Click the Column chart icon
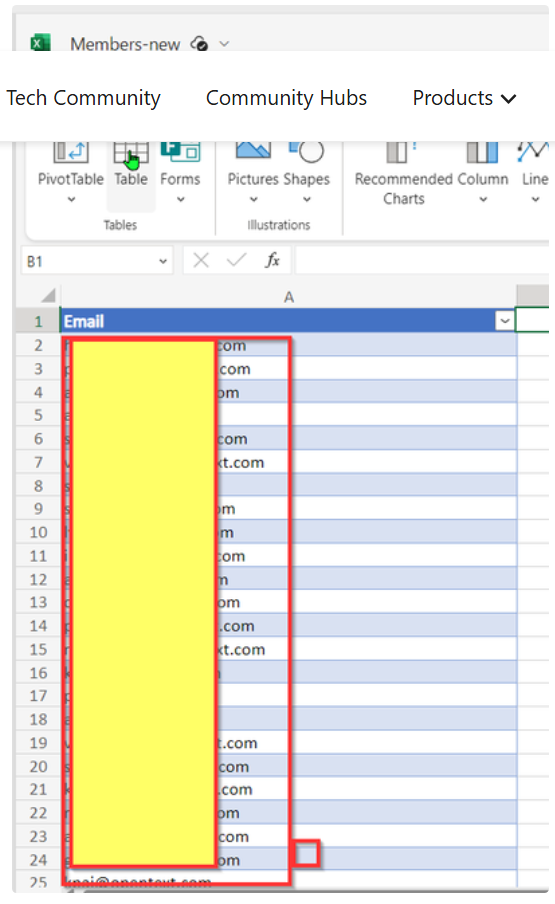Screen dimensions: 555x904 482,152
